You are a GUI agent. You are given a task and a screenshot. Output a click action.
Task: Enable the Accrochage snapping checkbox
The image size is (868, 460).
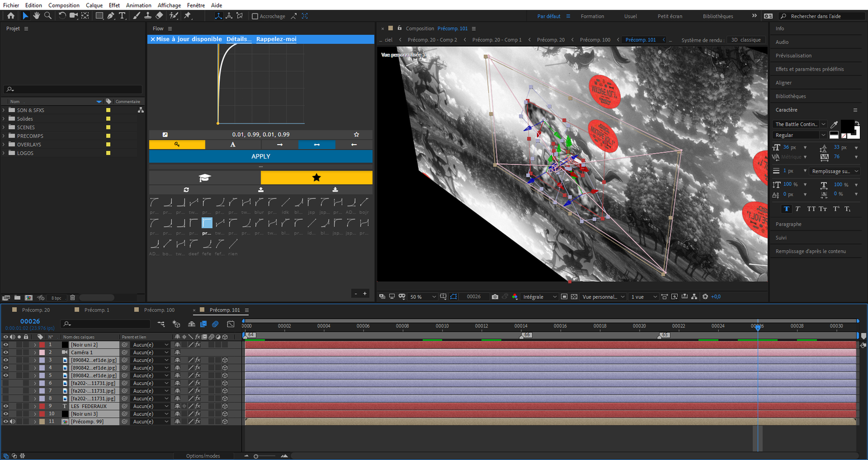(255, 16)
